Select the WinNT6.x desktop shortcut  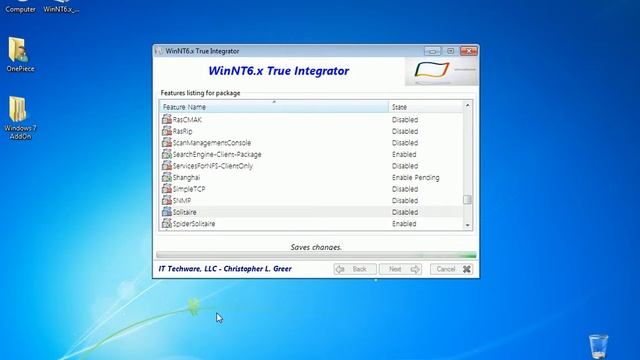coord(61,7)
